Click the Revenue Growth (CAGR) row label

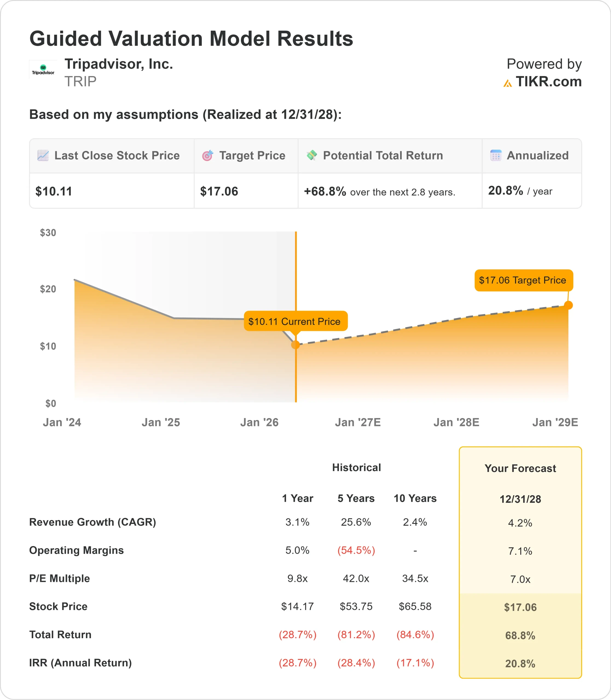click(x=92, y=522)
